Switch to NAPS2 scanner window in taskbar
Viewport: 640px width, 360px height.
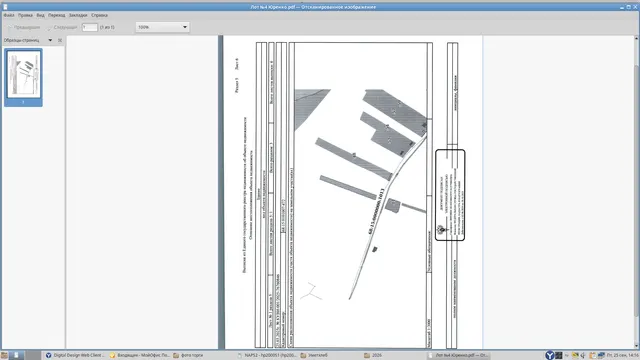[x=267, y=356]
